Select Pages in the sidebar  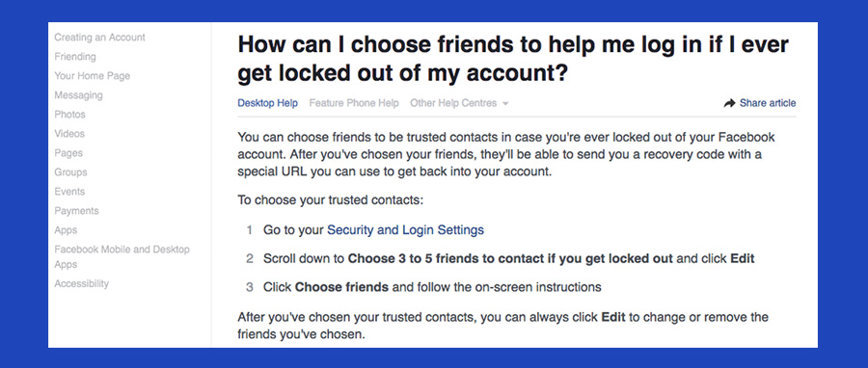(x=68, y=153)
